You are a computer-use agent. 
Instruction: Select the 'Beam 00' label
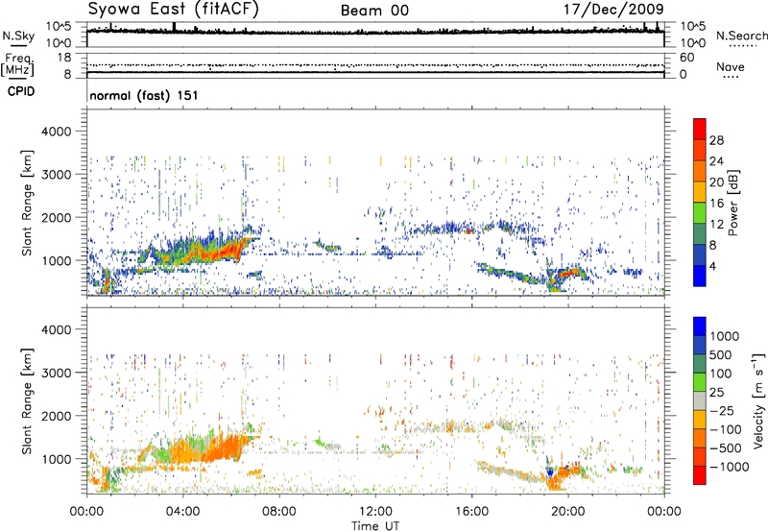[374, 11]
